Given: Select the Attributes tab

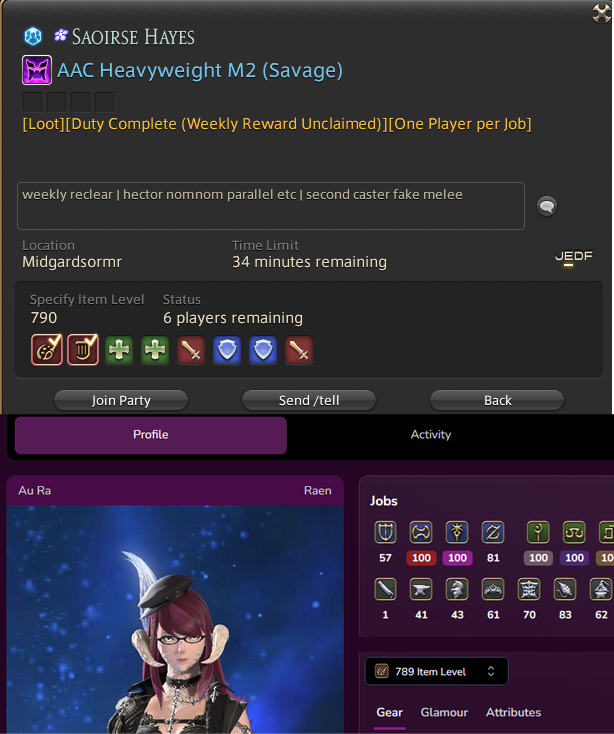Looking at the screenshot, I should [x=513, y=712].
